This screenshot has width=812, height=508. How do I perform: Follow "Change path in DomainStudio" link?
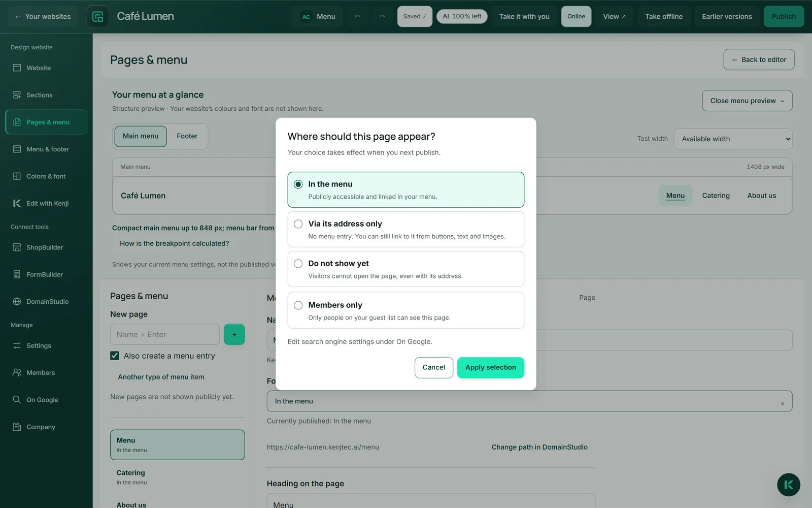pyautogui.click(x=539, y=447)
